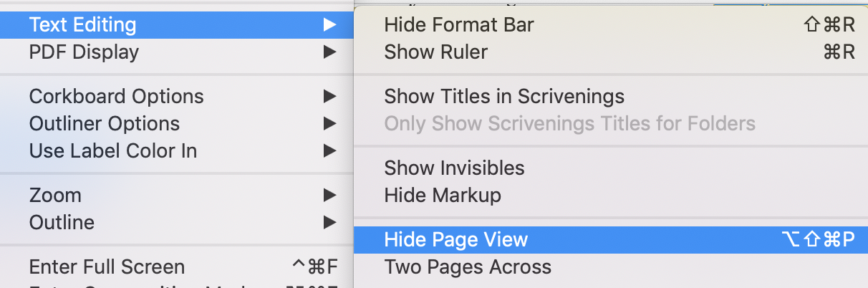
Task: Select Hide Page View
Action: pyautogui.click(x=611, y=240)
